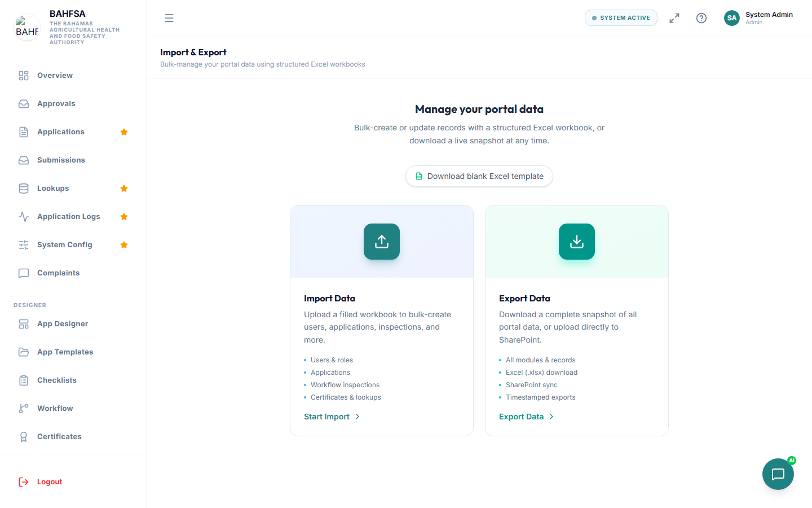
Task: Click the chevron arrow after Export Data link
Action: pyautogui.click(x=551, y=417)
